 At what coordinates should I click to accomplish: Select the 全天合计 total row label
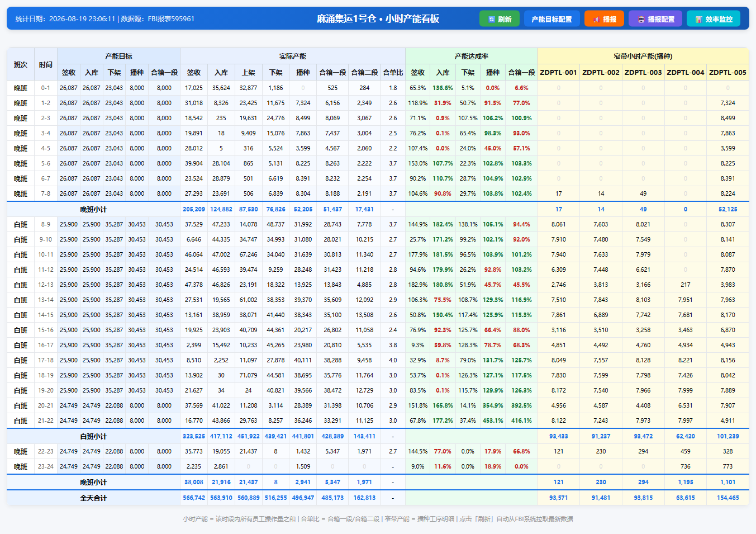(x=93, y=498)
